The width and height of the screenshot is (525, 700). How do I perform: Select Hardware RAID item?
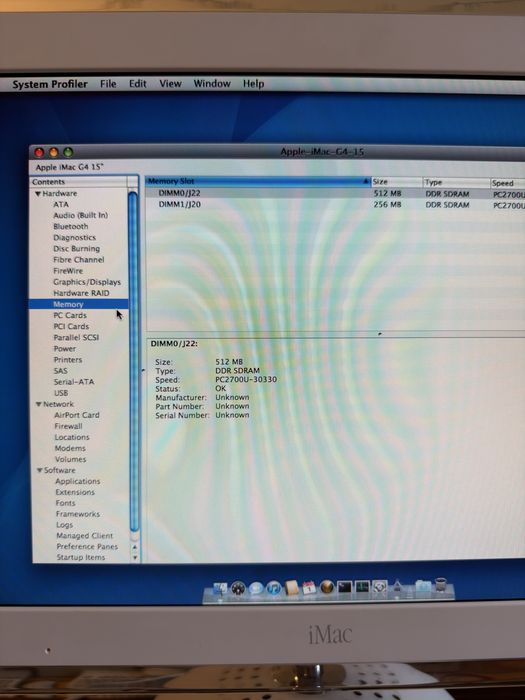click(81, 293)
